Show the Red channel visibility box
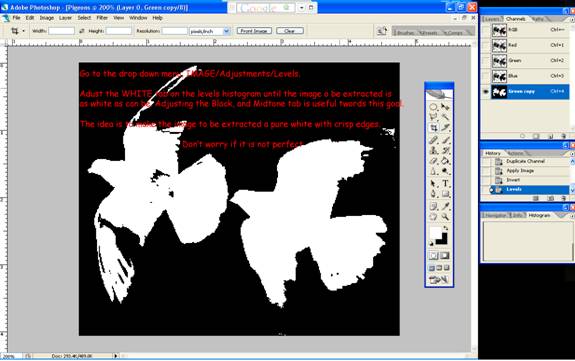Viewport: 575px width, 361px height. [x=486, y=45]
